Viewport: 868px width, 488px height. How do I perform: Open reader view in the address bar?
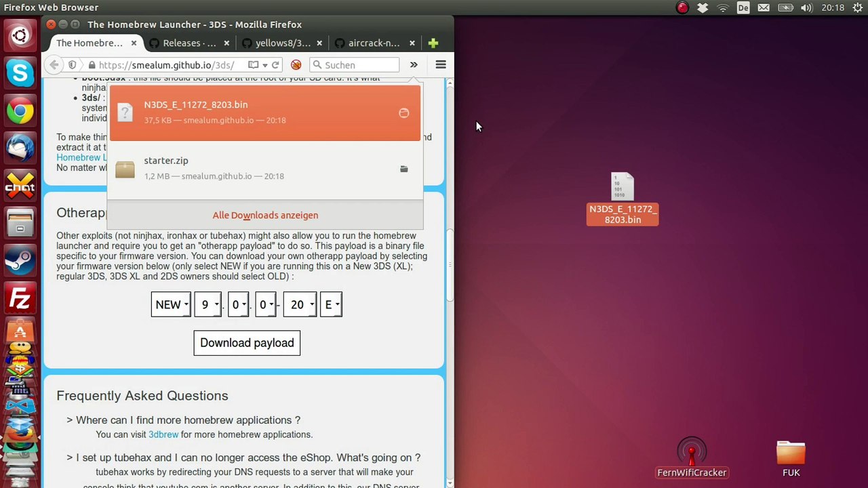253,65
